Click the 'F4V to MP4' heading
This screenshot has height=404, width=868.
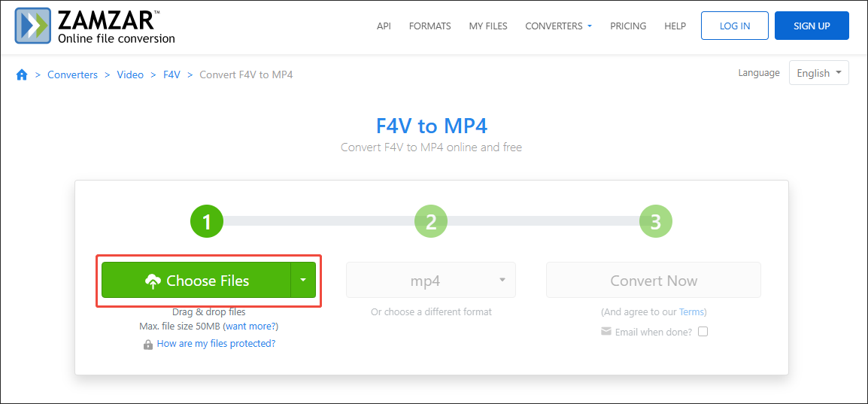[x=432, y=126]
